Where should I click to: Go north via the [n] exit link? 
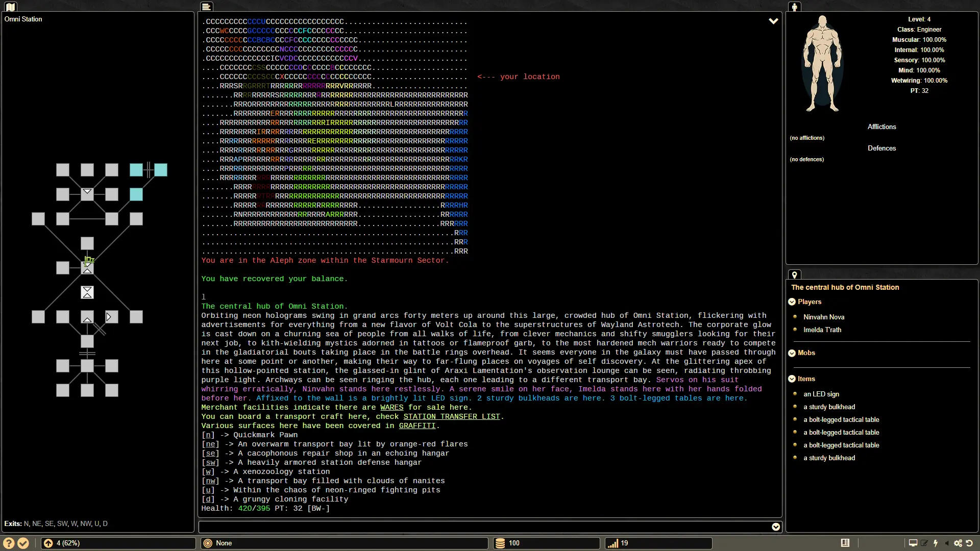point(208,435)
